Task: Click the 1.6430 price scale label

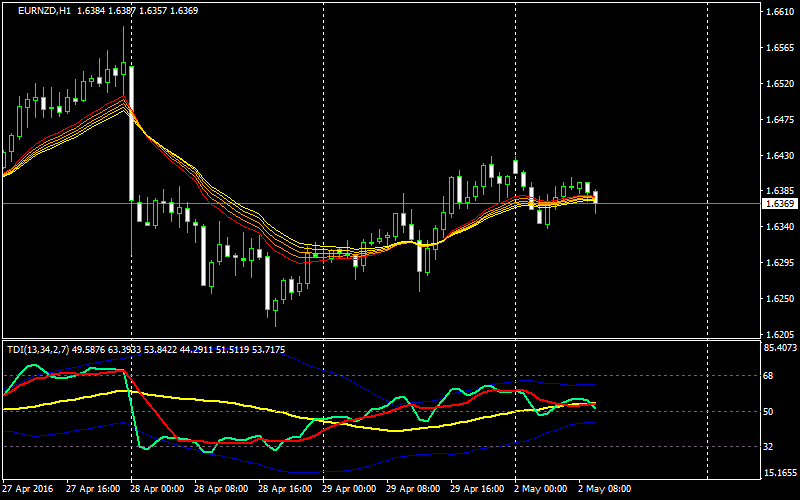Action: pos(780,156)
